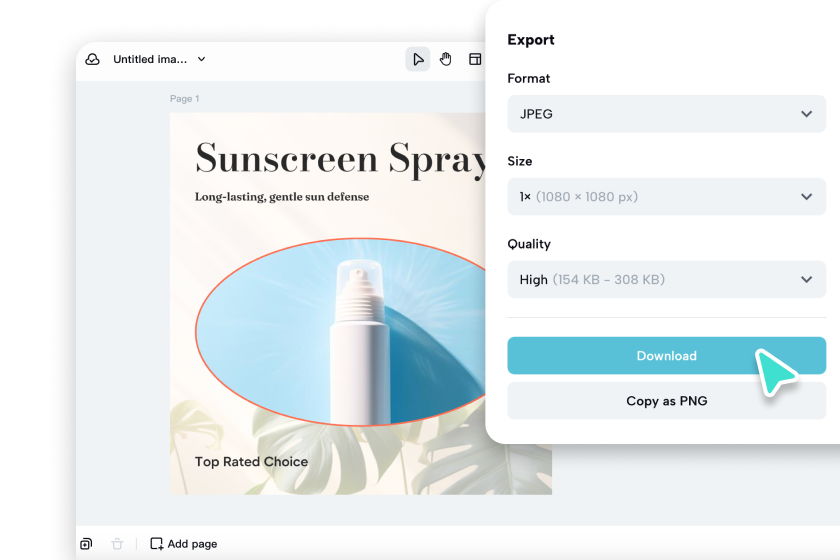
Task: Click the Page 1 label
Action: click(x=184, y=99)
